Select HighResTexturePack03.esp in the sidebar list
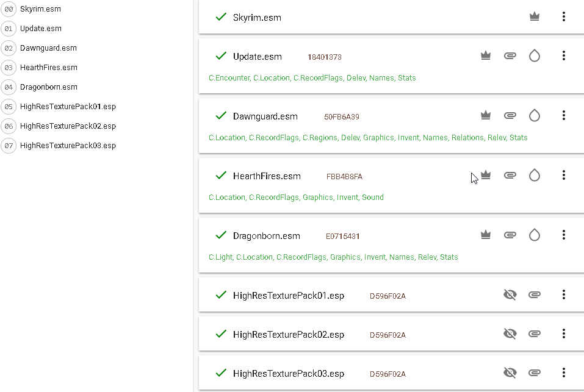The height and width of the screenshot is (392, 584). pyautogui.click(x=68, y=146)
